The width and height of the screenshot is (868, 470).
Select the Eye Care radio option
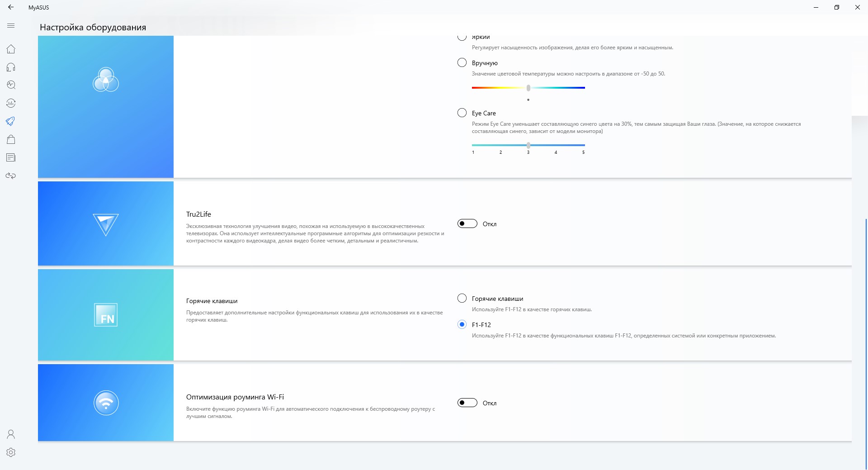tap(462, 113)
